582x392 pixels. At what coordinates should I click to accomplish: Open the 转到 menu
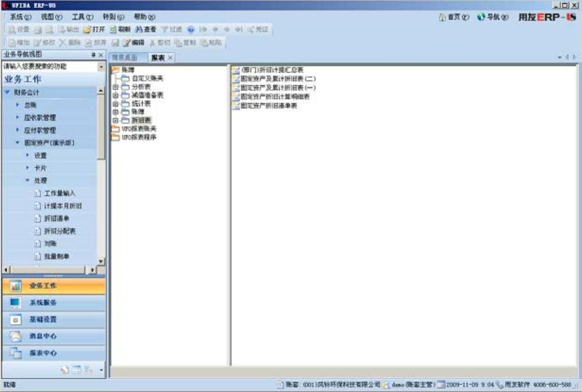point(114,17)
